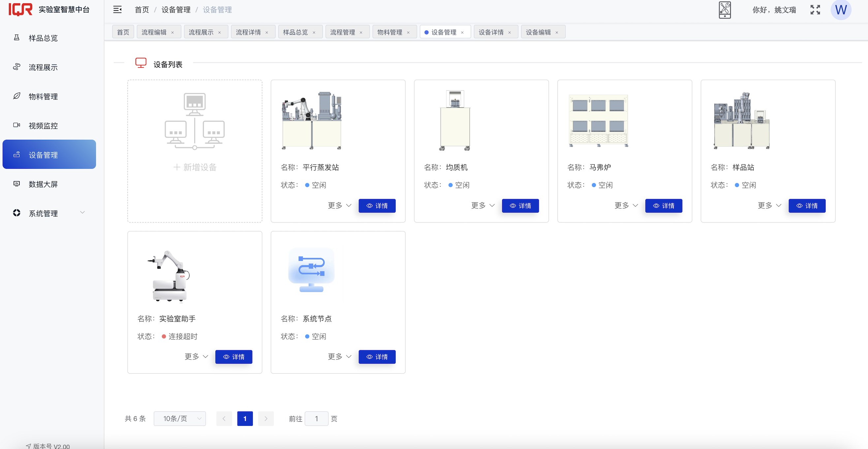Click the 物料管理 leaf icon
The width and height of the screenshot is (868, 449).
[x=16, y=96]
